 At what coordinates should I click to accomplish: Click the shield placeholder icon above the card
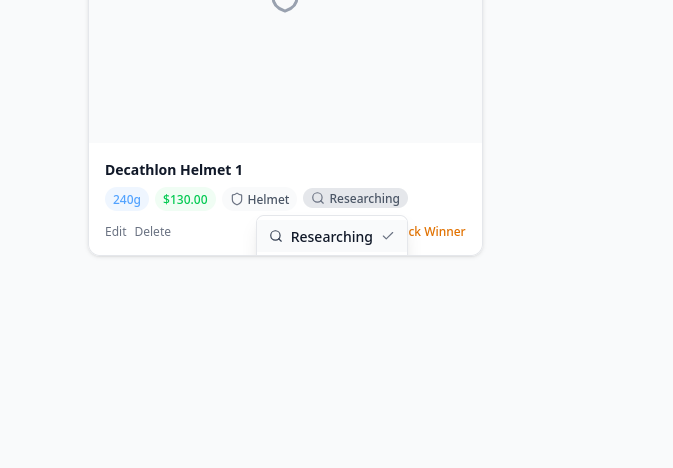pyautogui.click(x=285, y=3)
